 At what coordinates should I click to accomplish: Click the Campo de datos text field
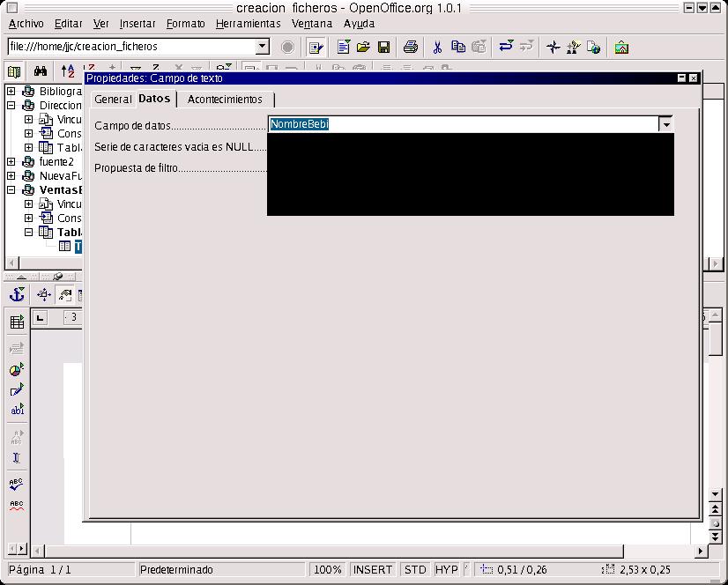[x=463, y=124]
